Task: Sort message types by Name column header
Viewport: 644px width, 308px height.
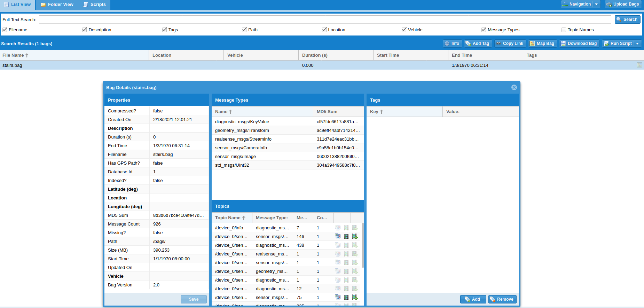Action: pos(221,112)
